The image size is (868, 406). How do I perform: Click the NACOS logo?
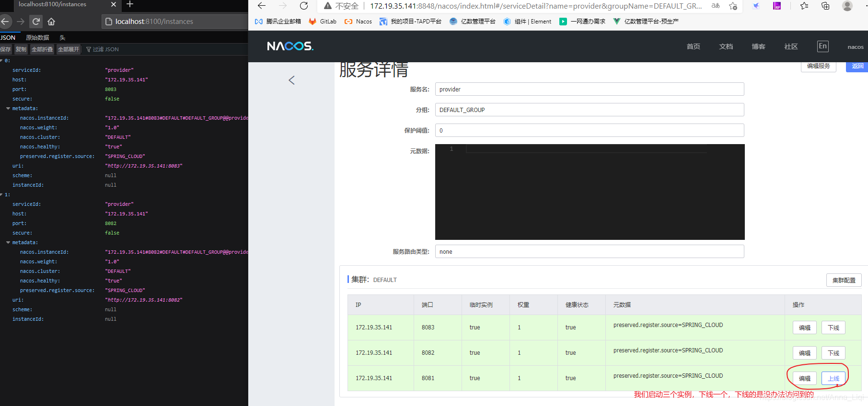pyautogui.click(x=290, y=46)
